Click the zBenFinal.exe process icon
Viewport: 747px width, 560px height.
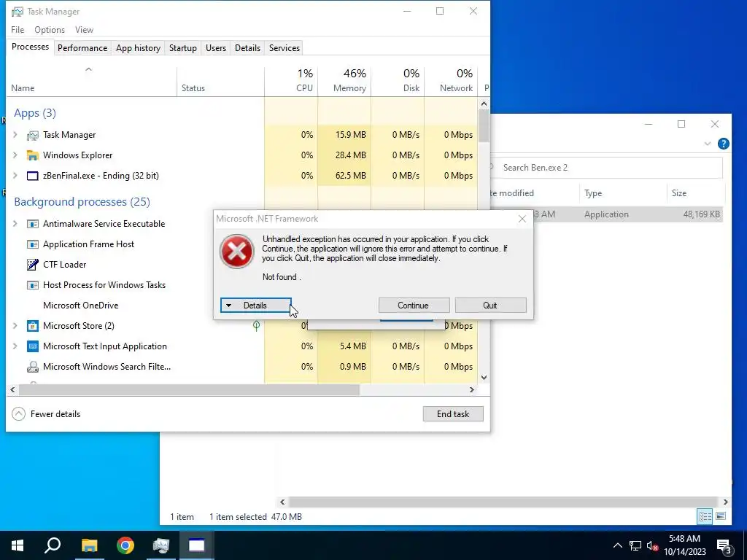32,176
